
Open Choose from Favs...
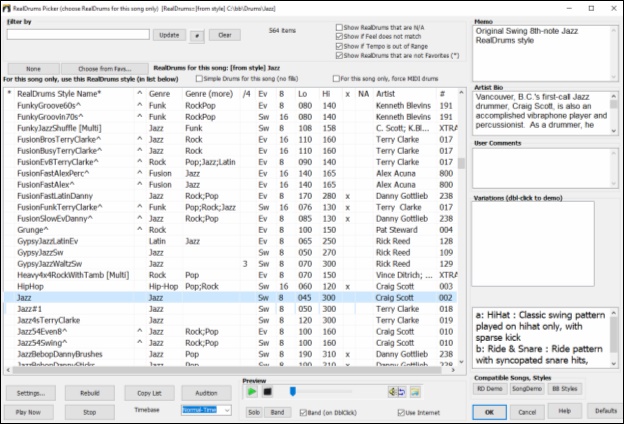point(105,68)
